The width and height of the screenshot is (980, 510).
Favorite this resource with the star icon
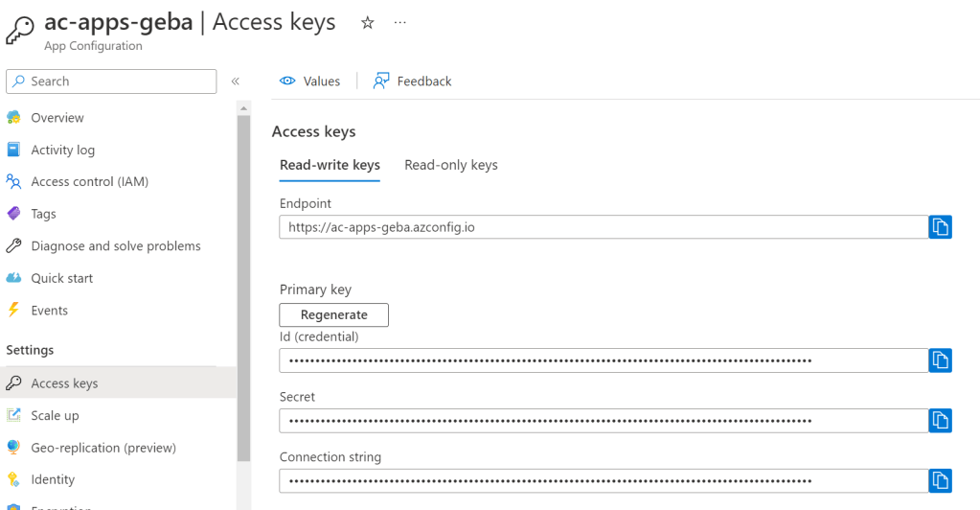(x=367, y=23)
